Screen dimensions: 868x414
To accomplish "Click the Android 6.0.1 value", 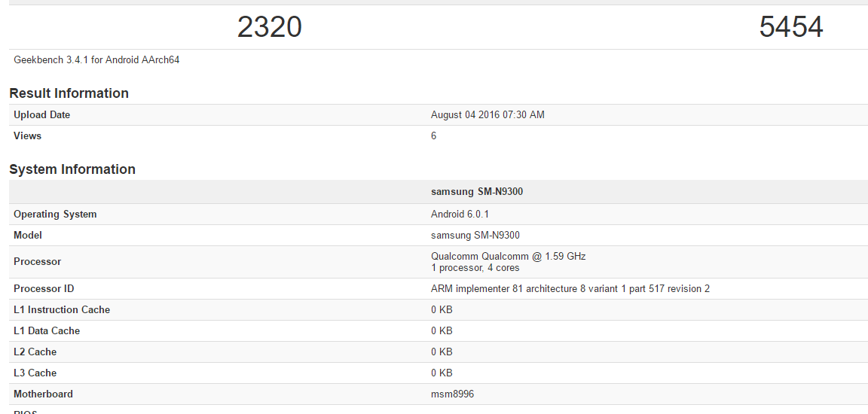I will click(460, 215).
